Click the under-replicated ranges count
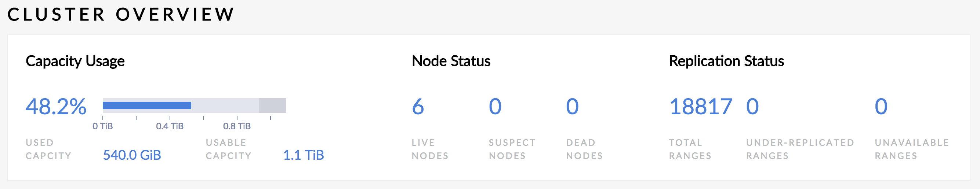980x189 pixels. pos(752,107)
